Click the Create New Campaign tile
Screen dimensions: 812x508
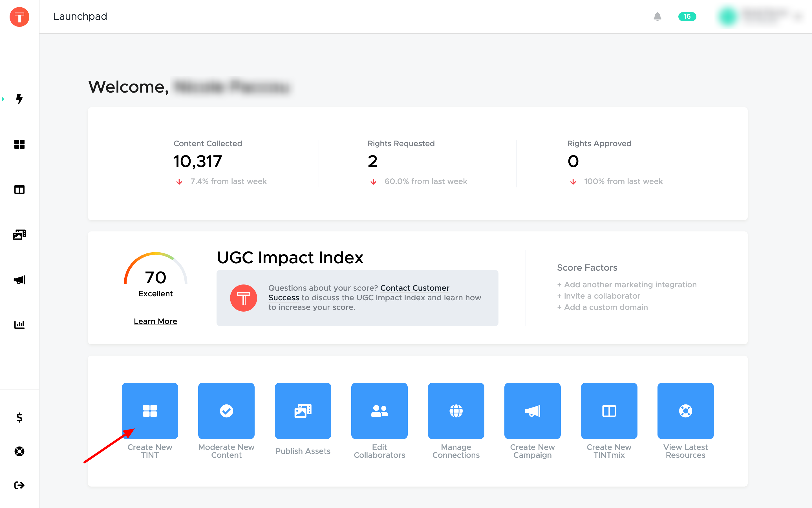533,411
